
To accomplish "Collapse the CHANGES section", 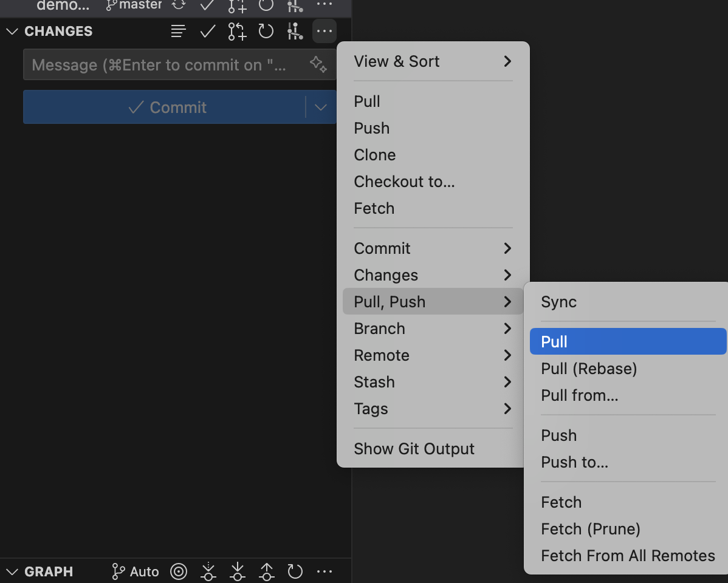I will 12,31.
